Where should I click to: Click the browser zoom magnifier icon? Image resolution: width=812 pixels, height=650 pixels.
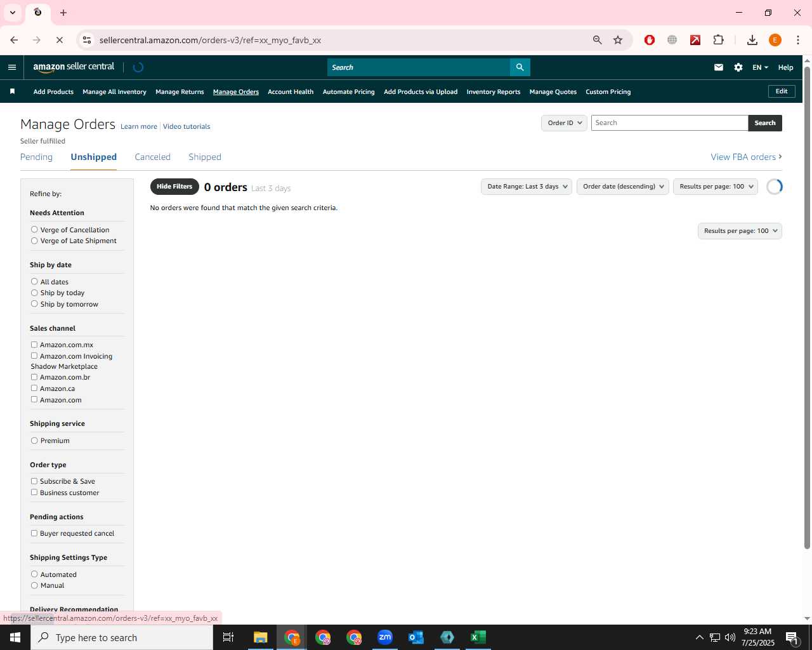coord(597,40)
